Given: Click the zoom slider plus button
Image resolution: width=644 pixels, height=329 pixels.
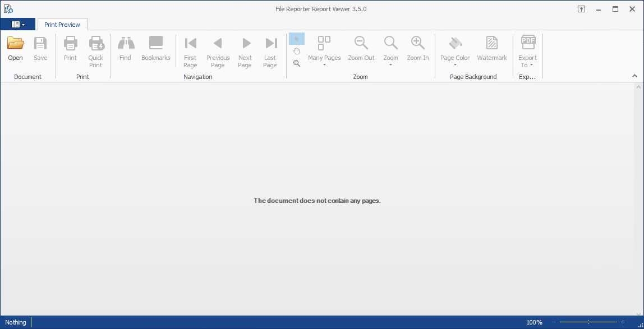Looking at the screenshot, I should 623,322.
